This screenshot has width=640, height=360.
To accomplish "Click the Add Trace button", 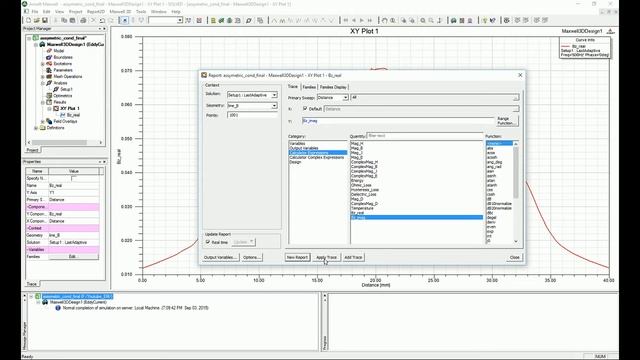I will tap(353, 258).
